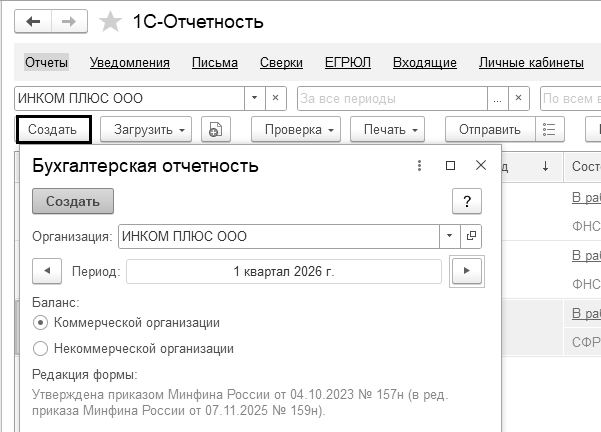Image resolution: width=601 pixels, height=432 pixels.
Task: Click the За все периоды period field
Action: coord(392,98)
